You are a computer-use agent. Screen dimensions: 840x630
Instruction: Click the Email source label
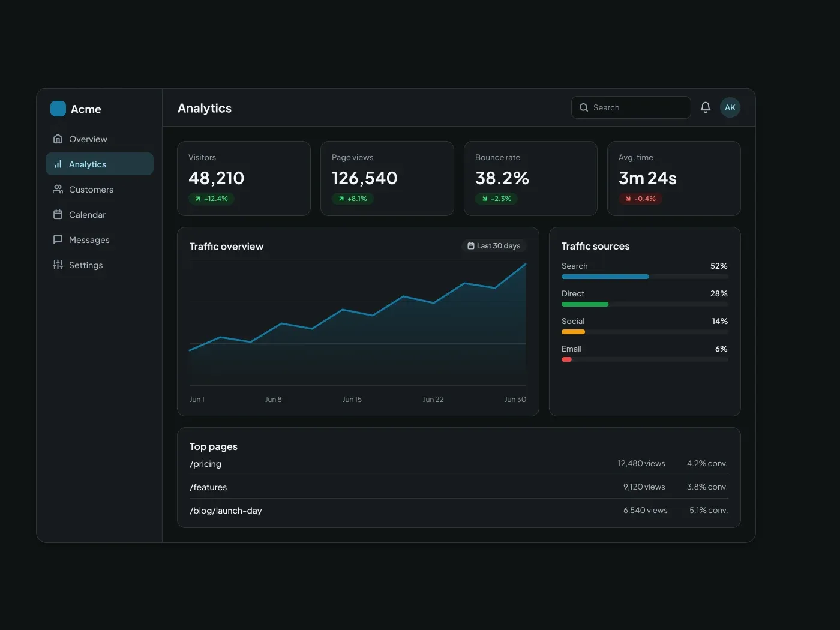[571, 349]
